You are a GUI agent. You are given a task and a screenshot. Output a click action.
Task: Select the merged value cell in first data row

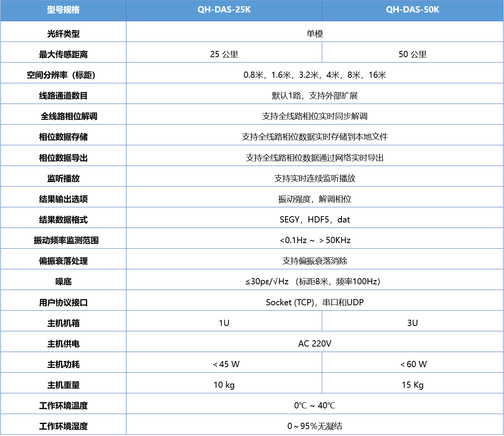point(315,31)
